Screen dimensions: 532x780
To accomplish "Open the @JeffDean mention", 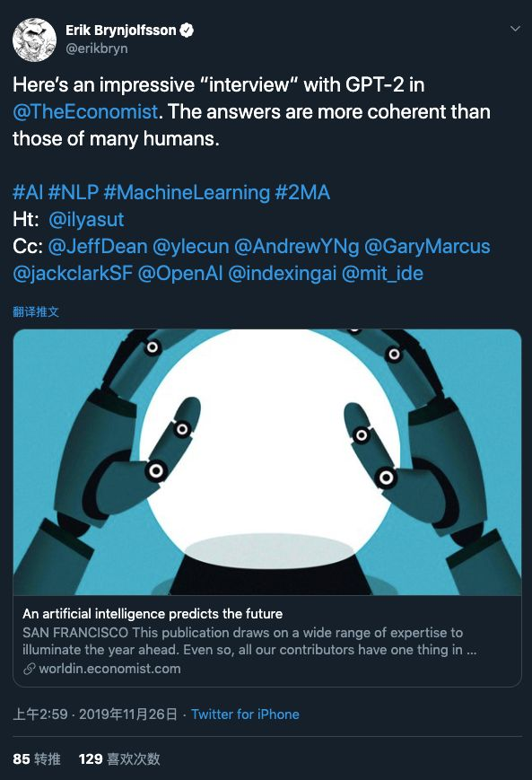I will click(x=98, y=246).
